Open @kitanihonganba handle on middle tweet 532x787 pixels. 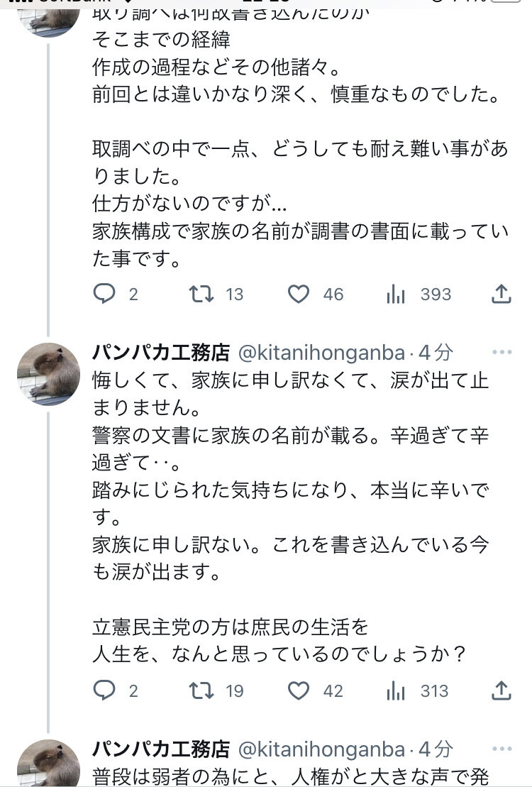[321, 352]
